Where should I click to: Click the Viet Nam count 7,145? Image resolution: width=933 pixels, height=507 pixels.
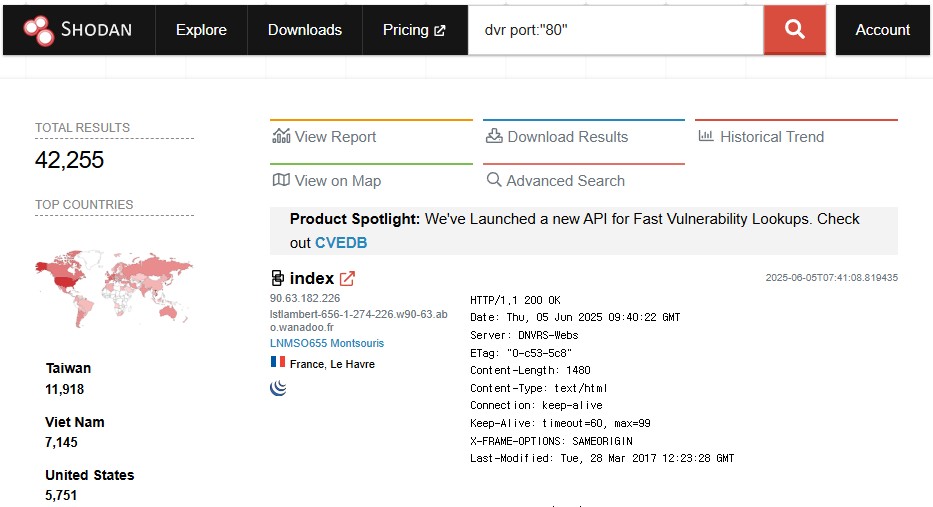tap(61, 443)
